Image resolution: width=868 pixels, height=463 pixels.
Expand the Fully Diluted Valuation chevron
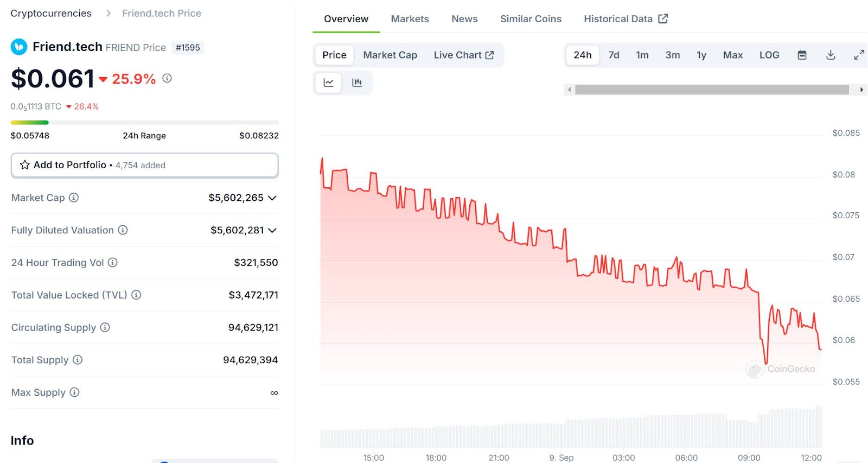pyautogui.click(x=272, y=231)
